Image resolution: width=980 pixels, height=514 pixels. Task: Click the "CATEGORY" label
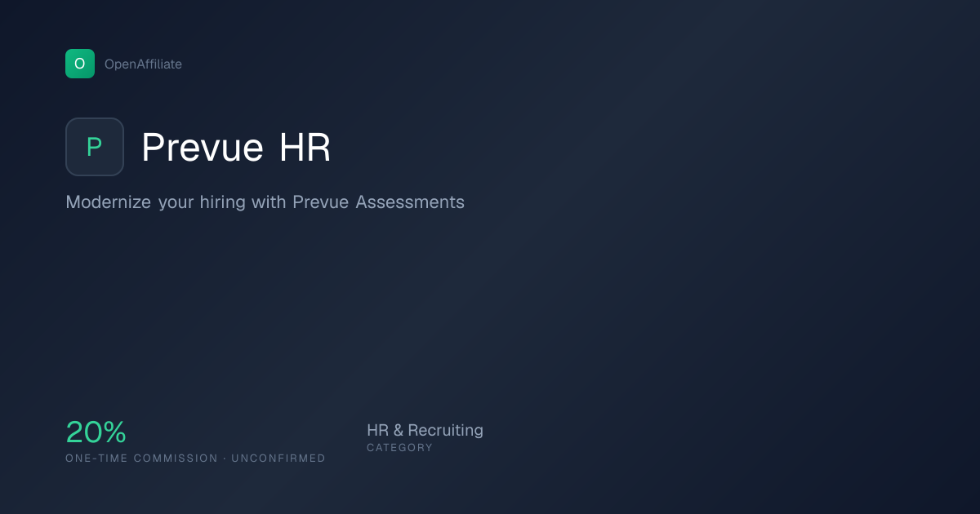pos(399,448)
